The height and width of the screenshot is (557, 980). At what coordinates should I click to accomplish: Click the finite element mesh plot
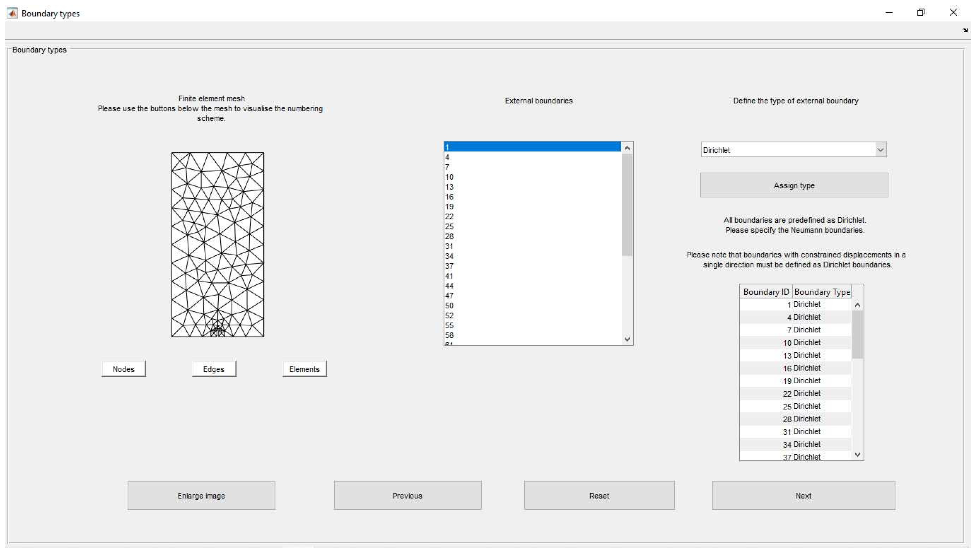tap(218, 245)
